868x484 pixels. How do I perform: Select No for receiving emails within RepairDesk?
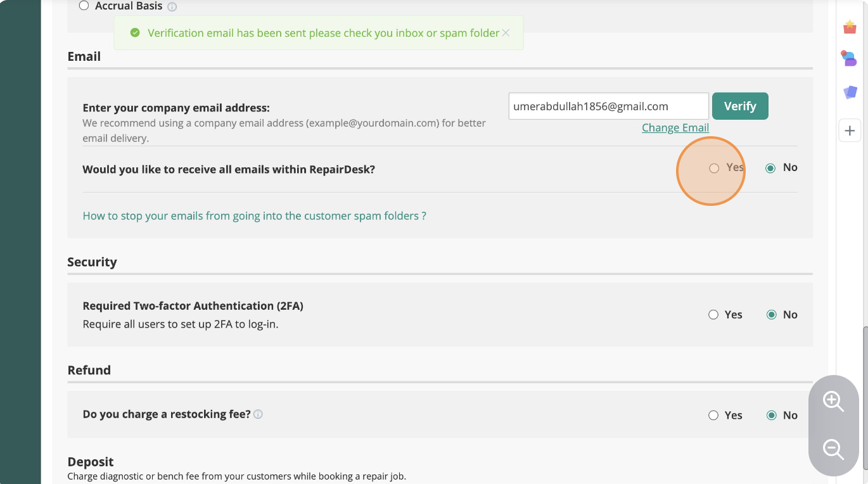[x=770, y=168]
